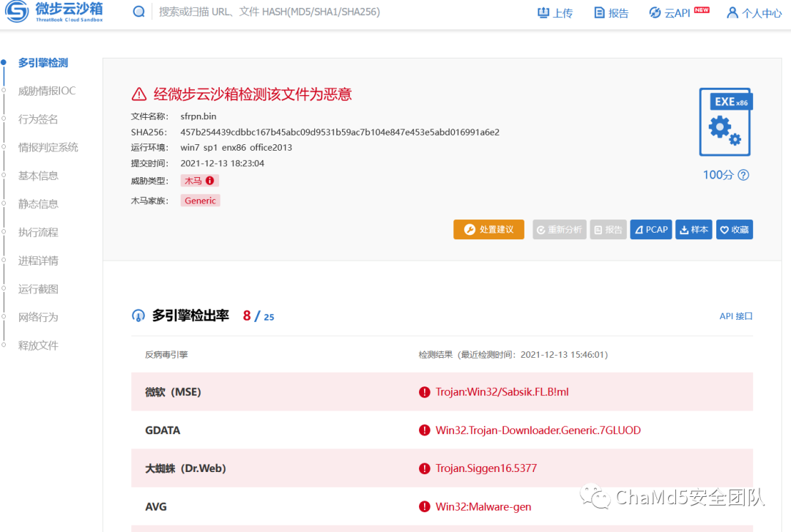Jump to 执行流程 section
This screenshot has width=791, height=532.
[x=38, y=232]
